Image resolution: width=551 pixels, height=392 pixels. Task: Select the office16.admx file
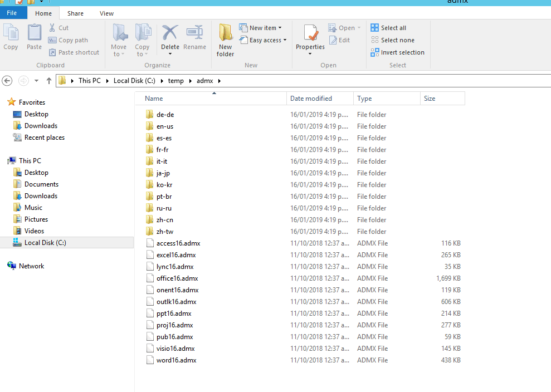click(177, 278)
